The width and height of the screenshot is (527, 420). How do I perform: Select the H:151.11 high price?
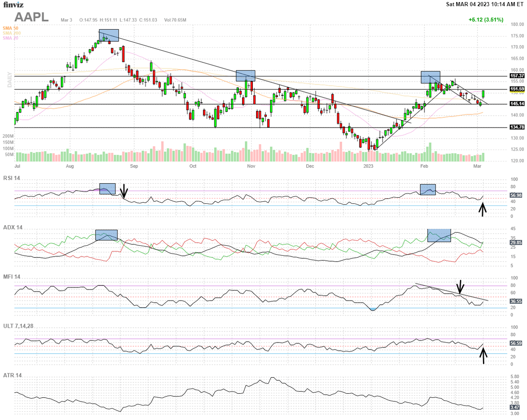pyautogui.click(x=108, y=20)
